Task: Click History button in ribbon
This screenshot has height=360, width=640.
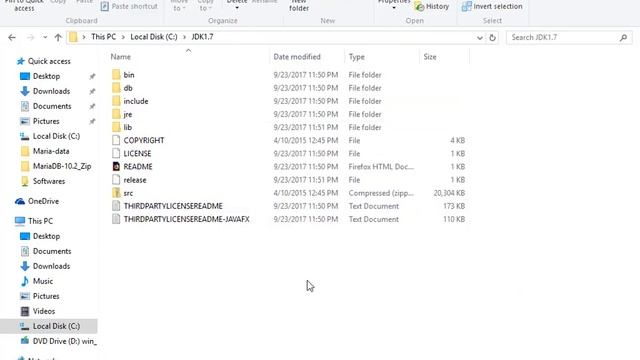Action: tap(432, 7)
